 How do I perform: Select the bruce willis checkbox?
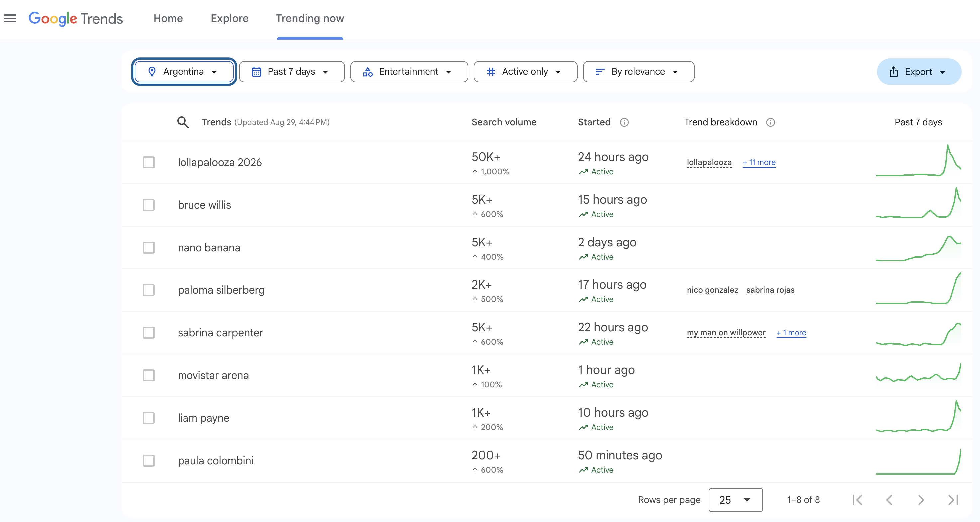[x=148, y=205]
